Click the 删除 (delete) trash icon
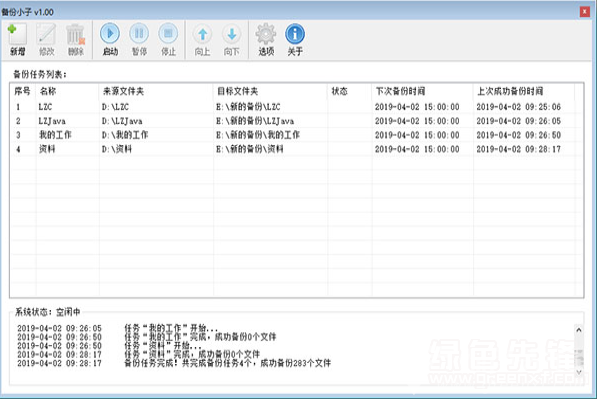 click(76, 34)
